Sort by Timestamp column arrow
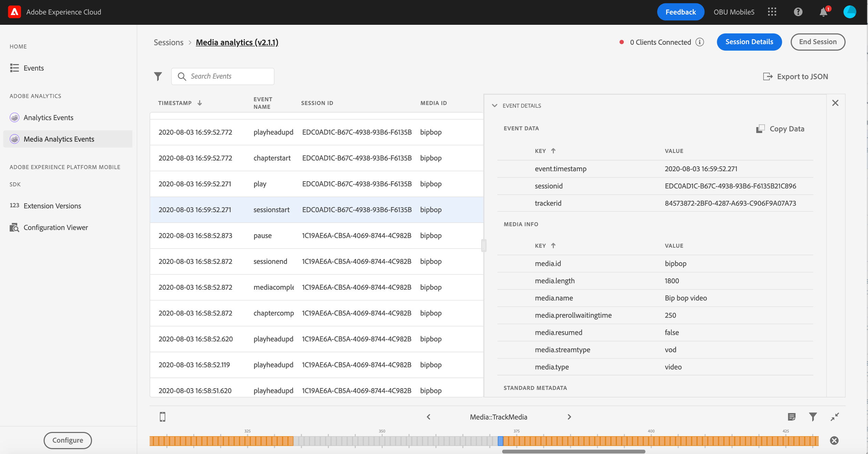 coord(200,103)
